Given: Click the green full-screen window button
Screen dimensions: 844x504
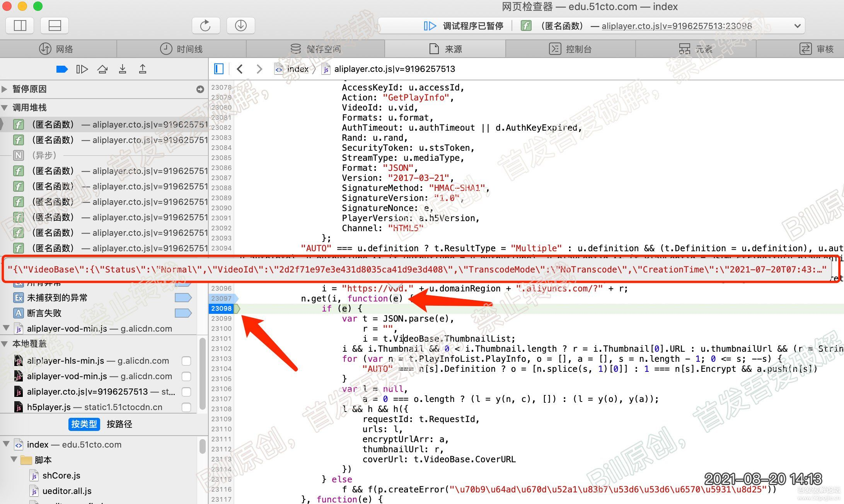Looking at the screenshot, I should pyautogui.click(x=38, y=6).
